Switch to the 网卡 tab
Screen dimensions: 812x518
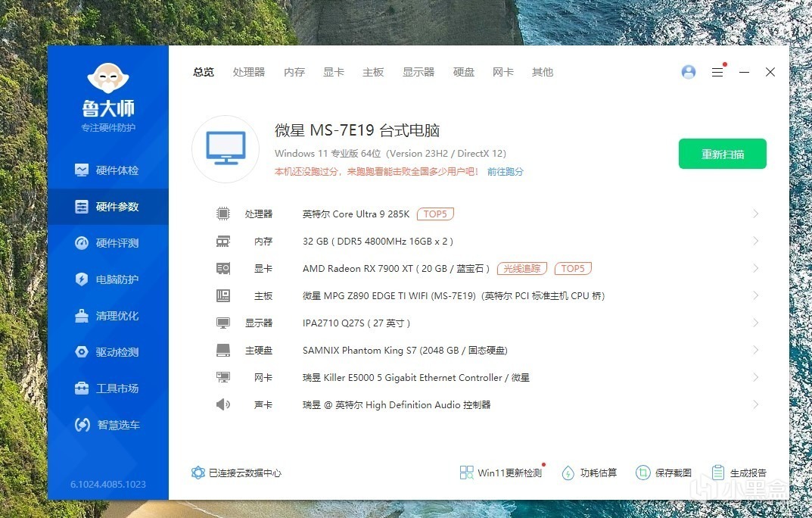click(502, 72)
